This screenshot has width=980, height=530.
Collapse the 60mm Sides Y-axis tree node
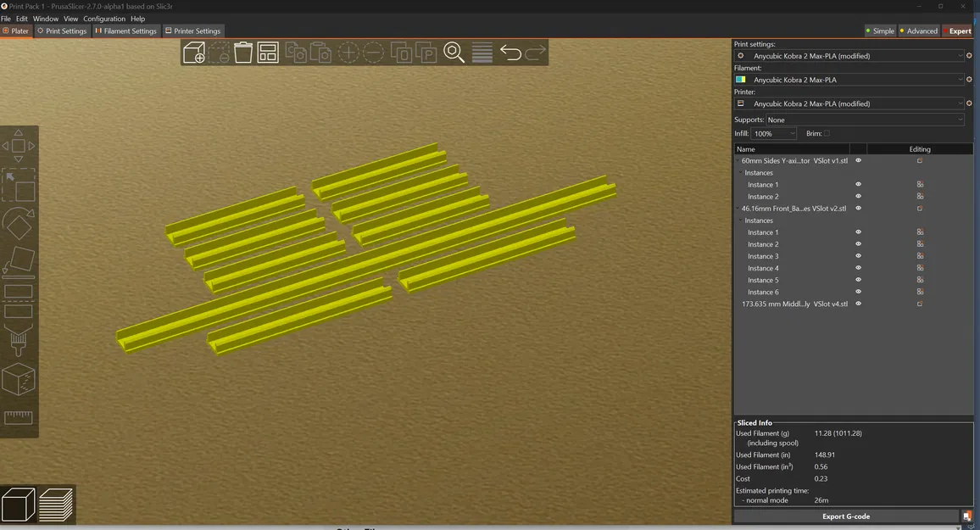click(738, 160)
